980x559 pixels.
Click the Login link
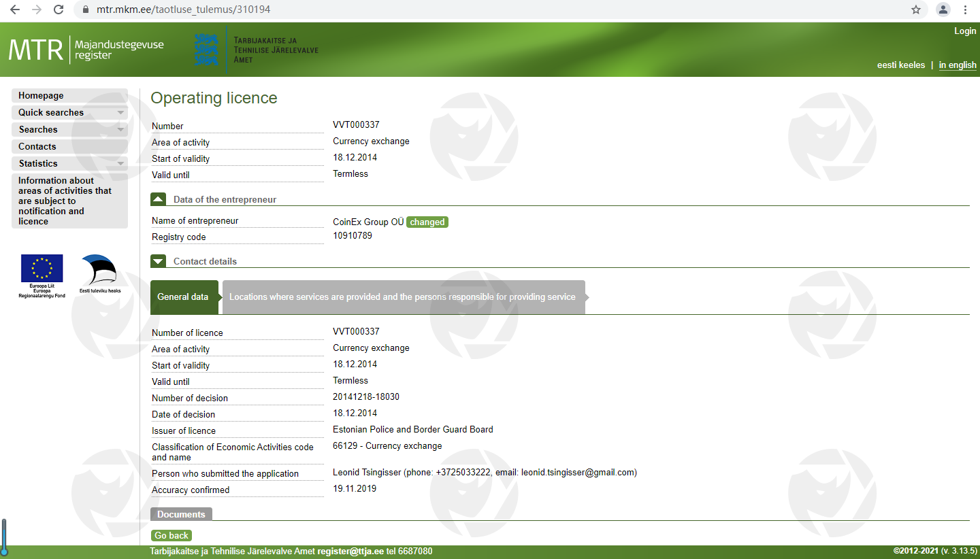964,31
